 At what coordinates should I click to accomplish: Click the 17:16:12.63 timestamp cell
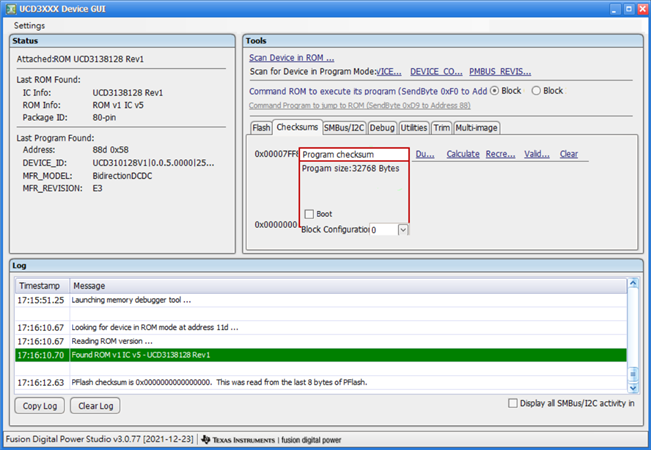pos(41,382)
